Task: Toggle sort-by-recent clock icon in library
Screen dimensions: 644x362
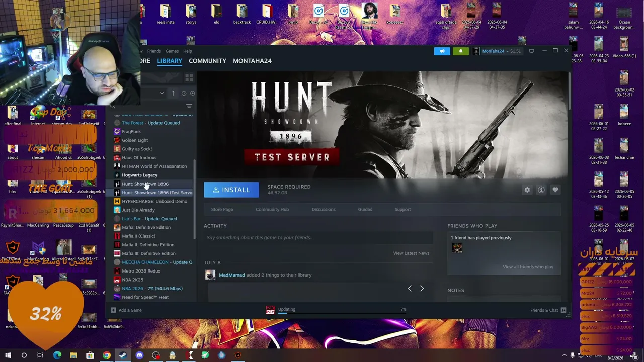Action: [x=184, y=93]
